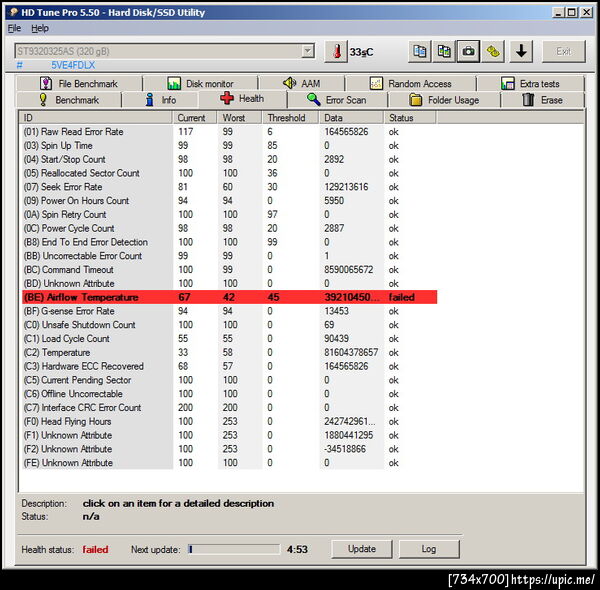
Task: Click the Status column header
Action: (x=410, y=118)
